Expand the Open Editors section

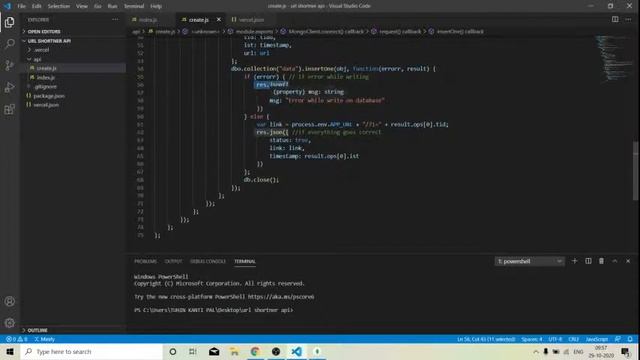pyautogui.click(x=44, y=31)
